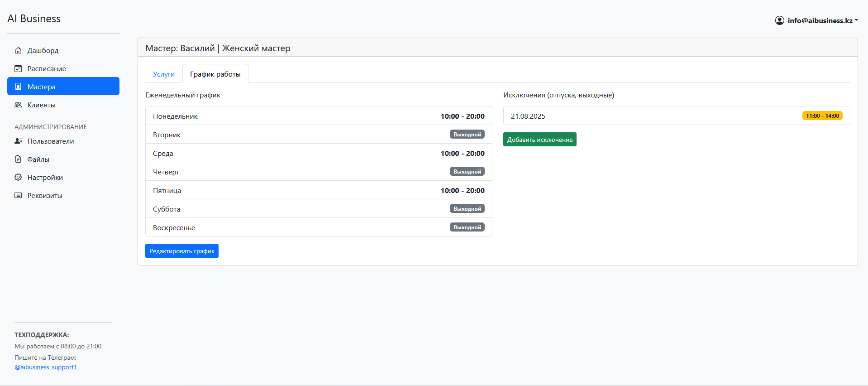Click the Мастера sidebar icon
Image resolution: width=868 pixels, height=386 pixels.
[18, 87]
